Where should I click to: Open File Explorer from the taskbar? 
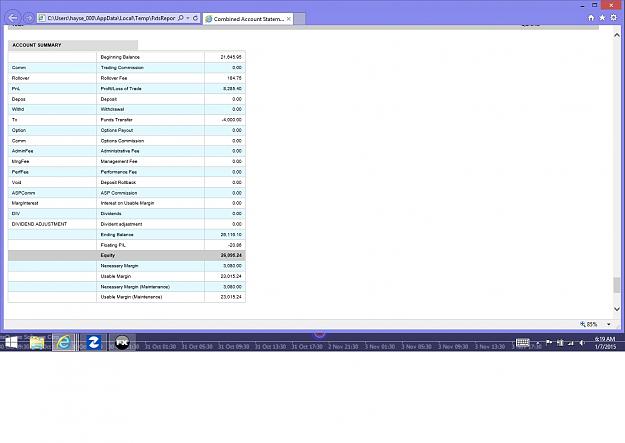coord(37,343)
